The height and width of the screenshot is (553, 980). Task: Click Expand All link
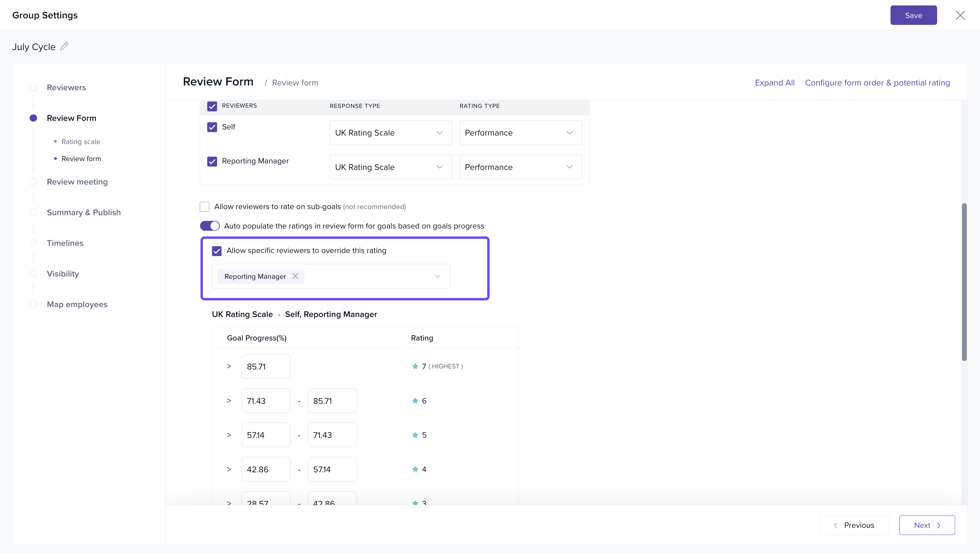point(774,83)
